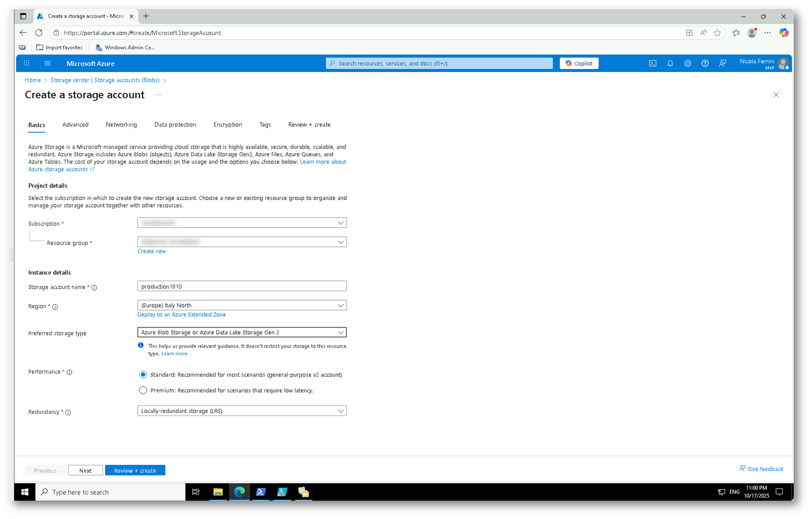Click the browser apps icon in address bar

[689, 33]
